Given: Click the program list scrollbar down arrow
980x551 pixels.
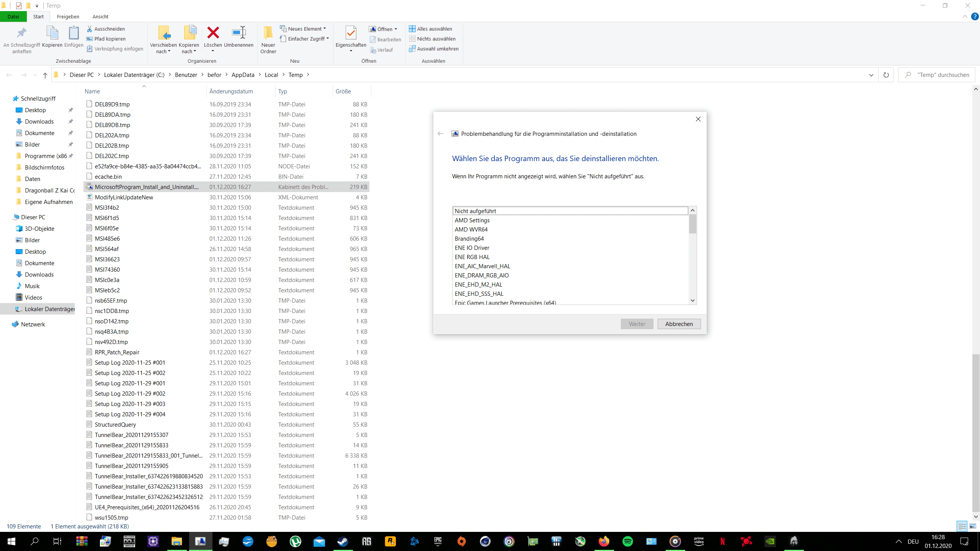Looking at the screenshot, I should point(693,301).
